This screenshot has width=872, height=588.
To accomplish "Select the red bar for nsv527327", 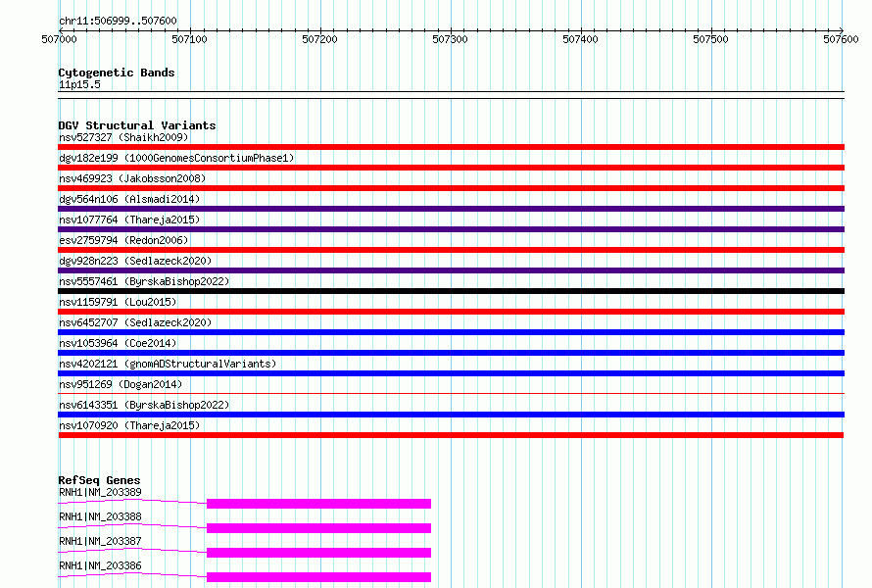I will pyautogui.click(x=451, y=147).
